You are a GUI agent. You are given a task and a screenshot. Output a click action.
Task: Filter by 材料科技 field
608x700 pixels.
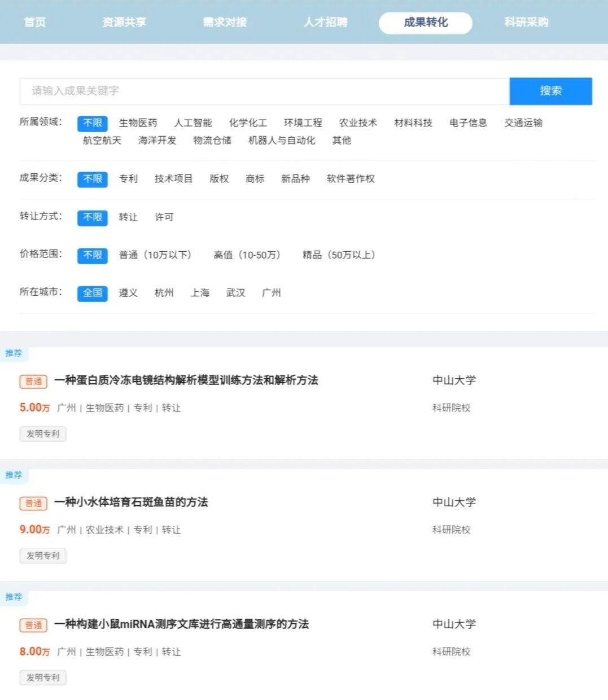tap(413, 123)
